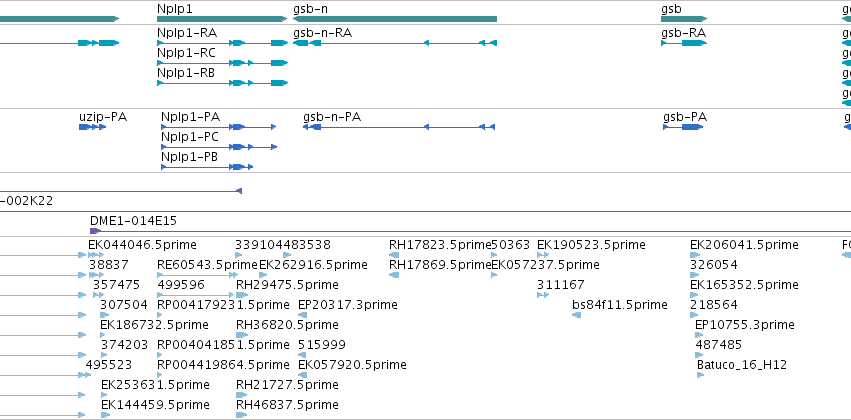851x420 pixels.
Task: Click the uzip-PA protein feature
Action: point(92,127)
